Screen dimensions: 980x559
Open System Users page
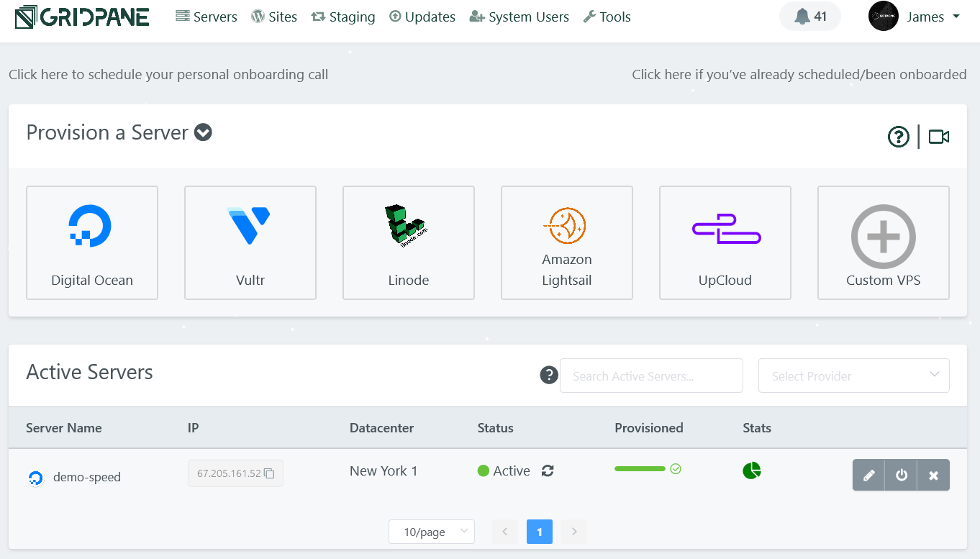tap(519, 17)
